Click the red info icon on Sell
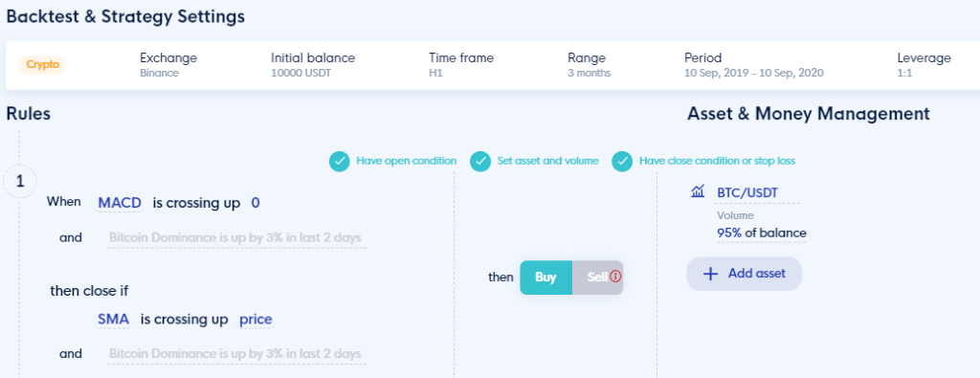This screenshot has width=980, height=378. tap(615, 277)
